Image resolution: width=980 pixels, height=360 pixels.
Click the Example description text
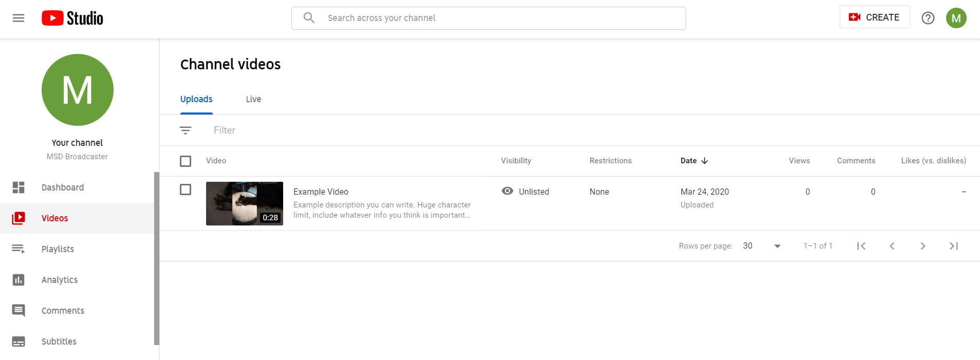coord(382,210)
